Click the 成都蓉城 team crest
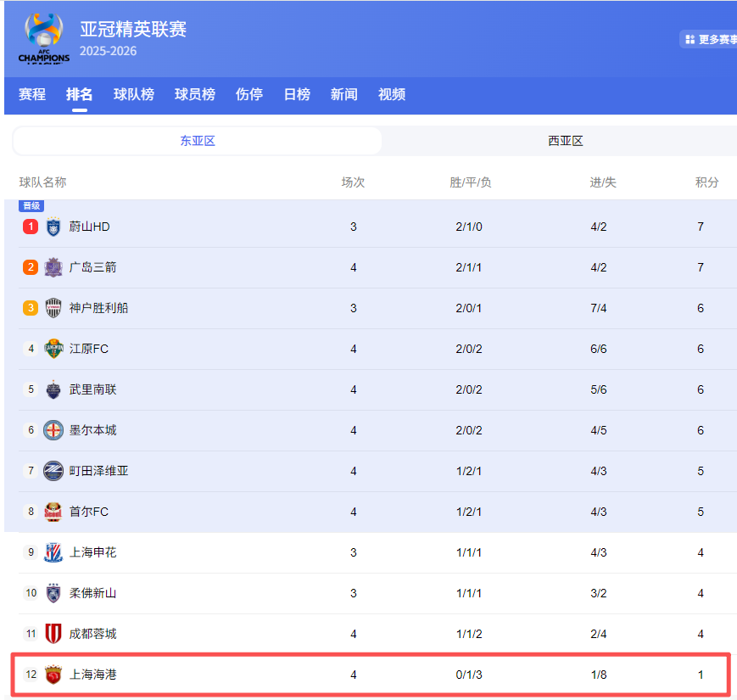The image size is (737, 700). (53, 634)
